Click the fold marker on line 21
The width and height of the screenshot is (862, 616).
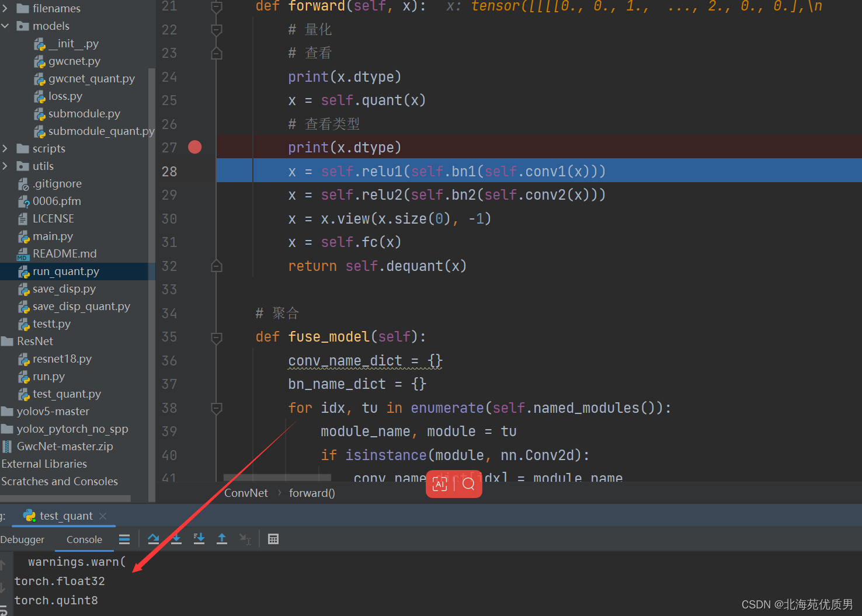[216, 6]
